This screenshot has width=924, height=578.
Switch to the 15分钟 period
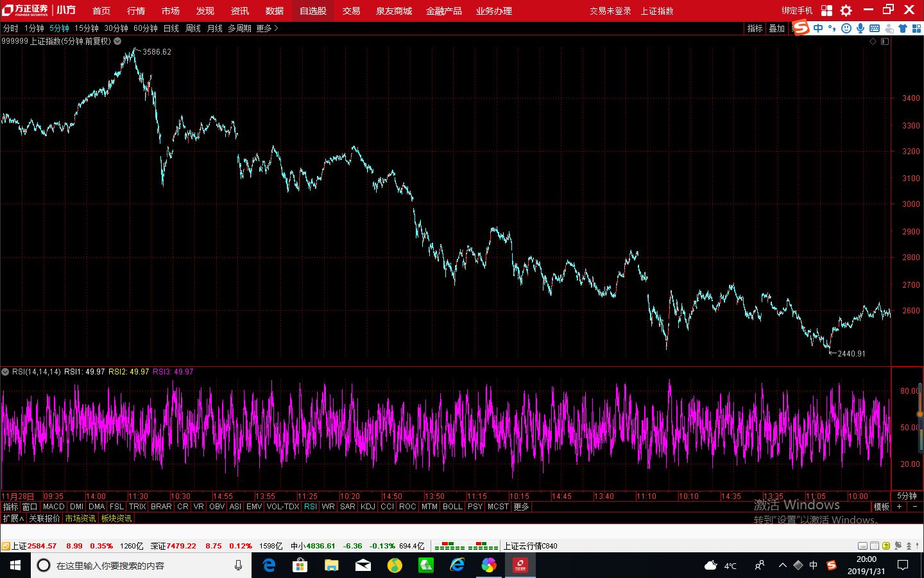coord(87,28)
